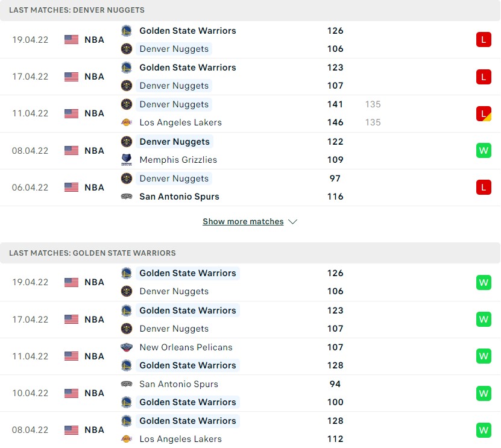Click the USA flag next to 19.04.22

pos(71,40)
